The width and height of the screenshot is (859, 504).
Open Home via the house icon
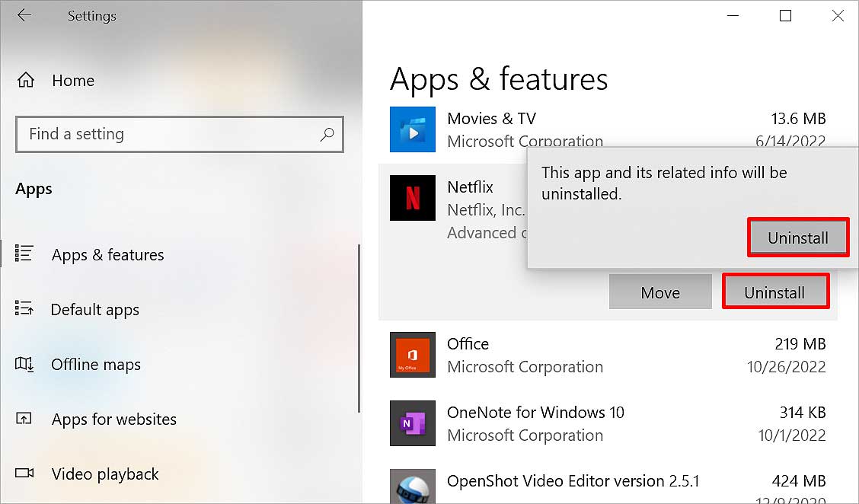[26, 81]
